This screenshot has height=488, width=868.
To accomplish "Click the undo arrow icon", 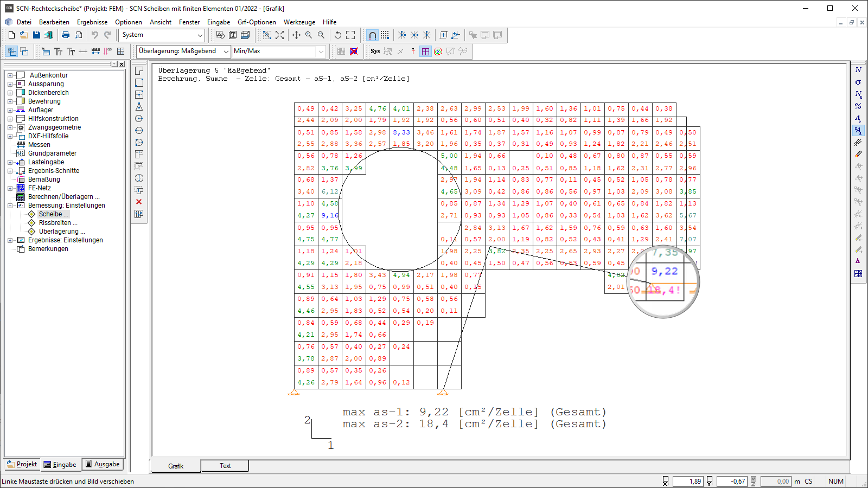I will tap(95, 35).
